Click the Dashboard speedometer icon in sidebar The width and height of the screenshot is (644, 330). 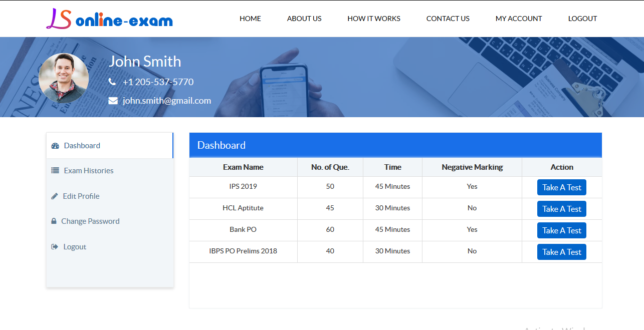click(55, 146)
